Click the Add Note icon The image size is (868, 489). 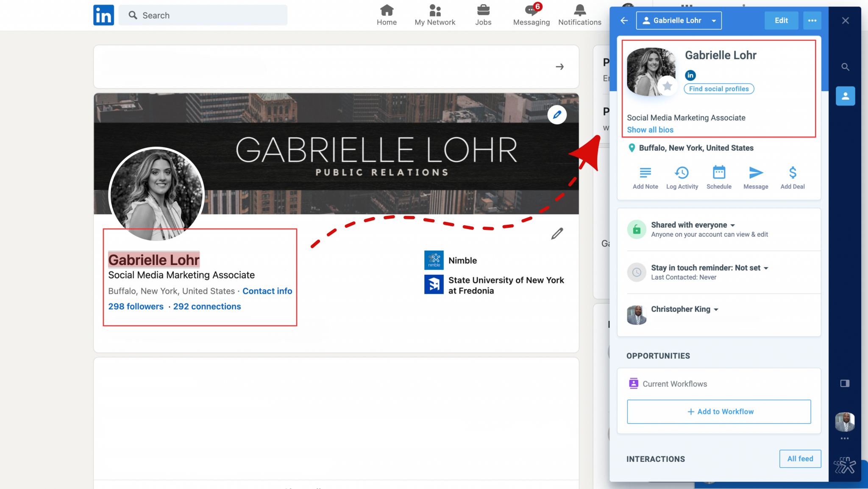(x=645, y=173)
